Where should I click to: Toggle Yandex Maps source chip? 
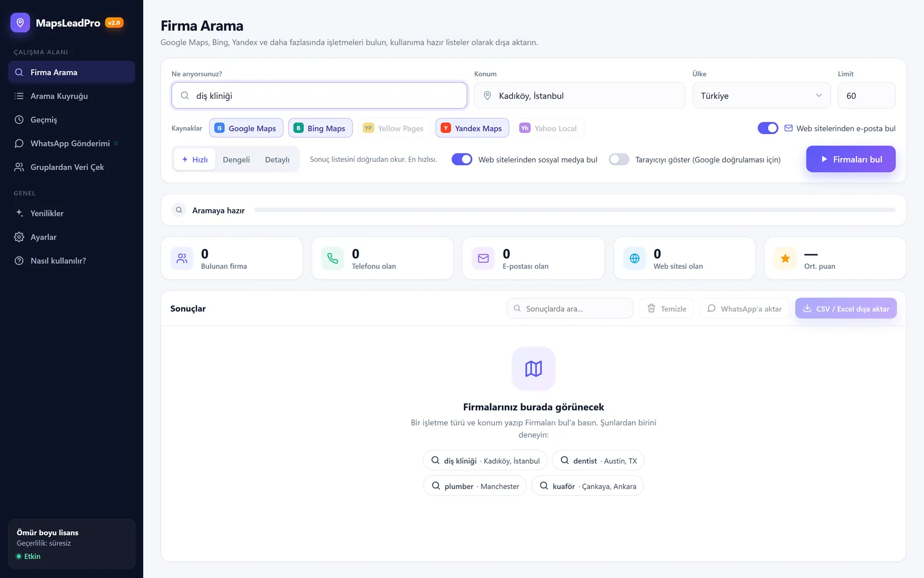click(x=472, y=128)
